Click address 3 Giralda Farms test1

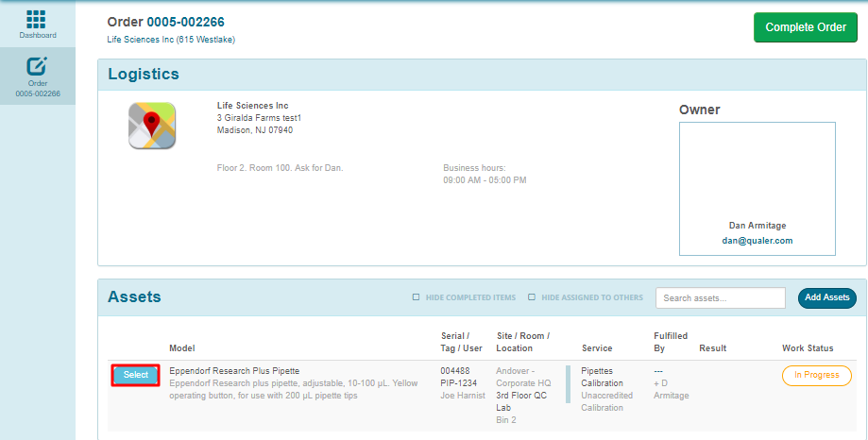tap(259, 118)
